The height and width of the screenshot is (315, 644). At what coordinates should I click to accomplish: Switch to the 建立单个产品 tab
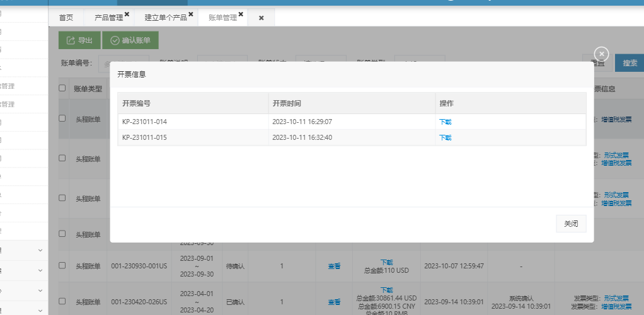pyautogui.click(x=166, y=18)
